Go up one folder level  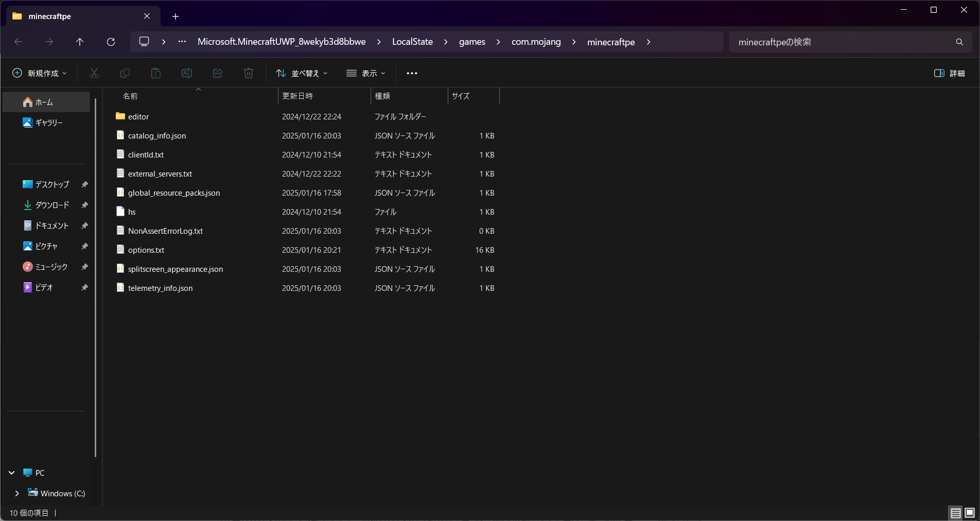click(80, 42)
